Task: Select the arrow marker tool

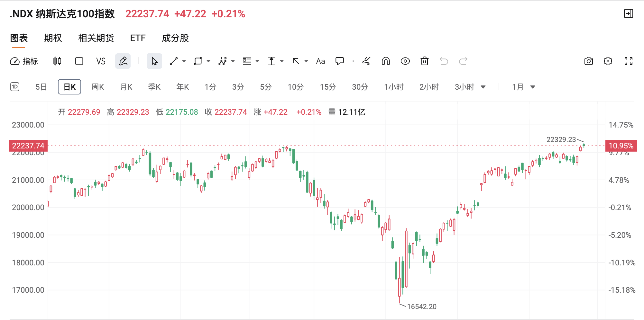Action: (x=296, y=61)
